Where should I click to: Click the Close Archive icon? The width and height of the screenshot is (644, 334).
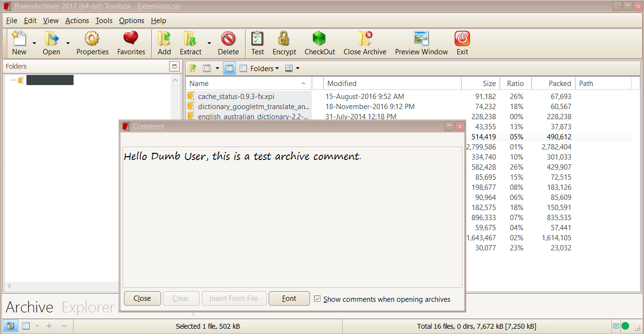point(365,39)
